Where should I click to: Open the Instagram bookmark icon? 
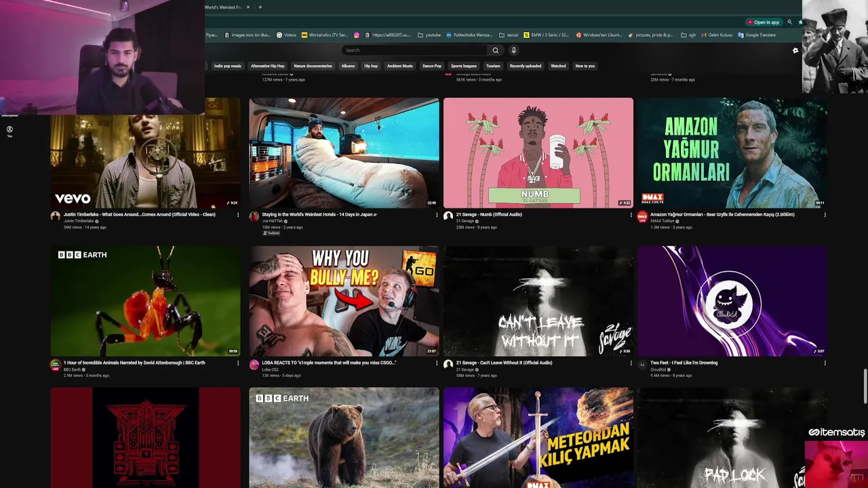[x=357, y=35]
